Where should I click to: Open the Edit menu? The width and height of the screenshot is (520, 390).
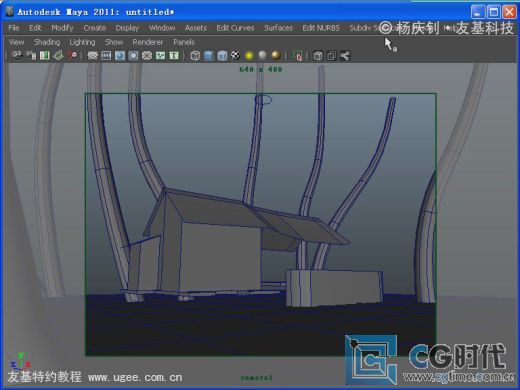[x=35, y=28]
